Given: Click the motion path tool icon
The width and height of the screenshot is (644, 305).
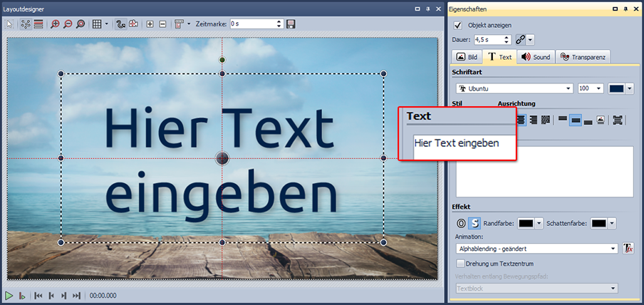Looking at the screenshot, I should pyautogui.click(x=120, y=24).
